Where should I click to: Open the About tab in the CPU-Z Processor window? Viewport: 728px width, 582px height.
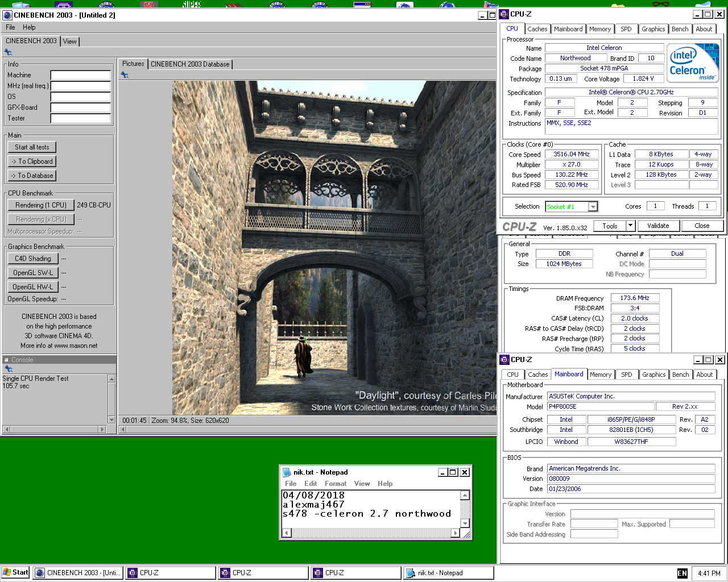pyautogui.click(x=704, y=29)
